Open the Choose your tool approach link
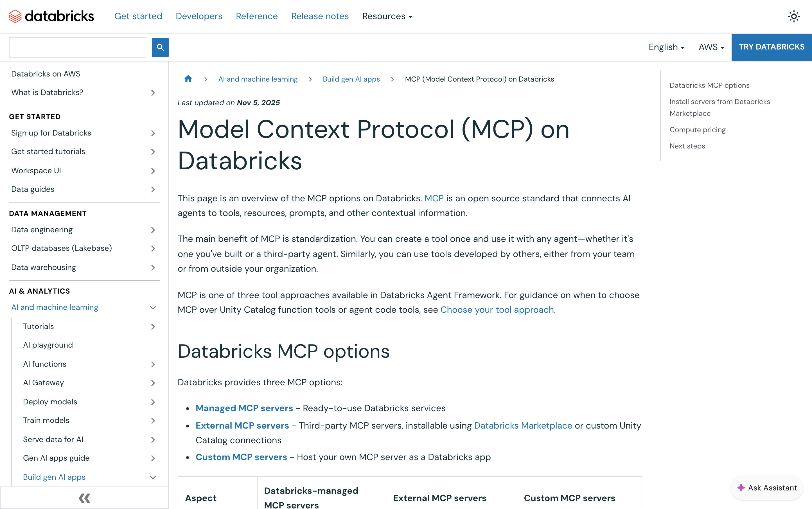Viewport: 812px width, 509px height. click(x=497, y=310)
